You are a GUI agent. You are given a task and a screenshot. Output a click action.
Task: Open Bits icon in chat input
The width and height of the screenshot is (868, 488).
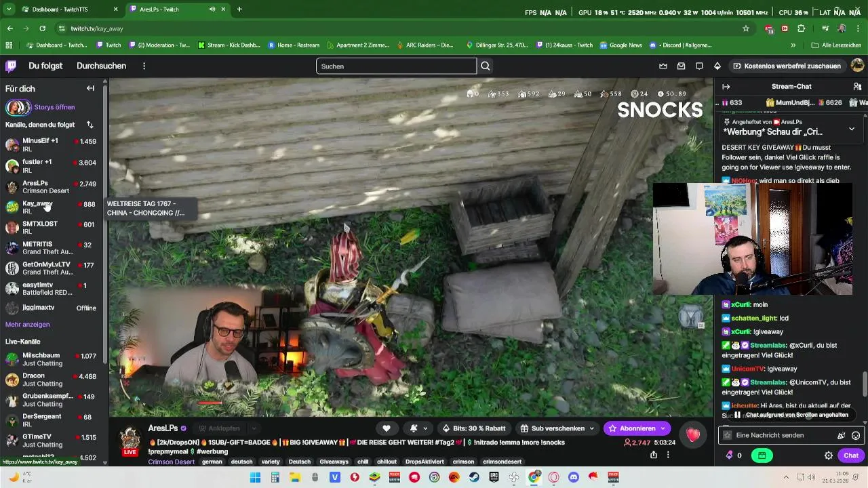point(842,435)
